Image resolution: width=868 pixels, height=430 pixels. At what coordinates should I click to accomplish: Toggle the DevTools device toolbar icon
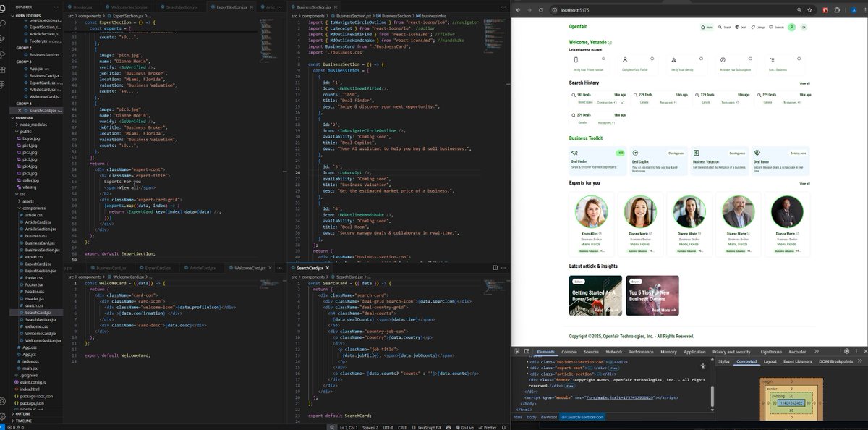click(527, 352)
